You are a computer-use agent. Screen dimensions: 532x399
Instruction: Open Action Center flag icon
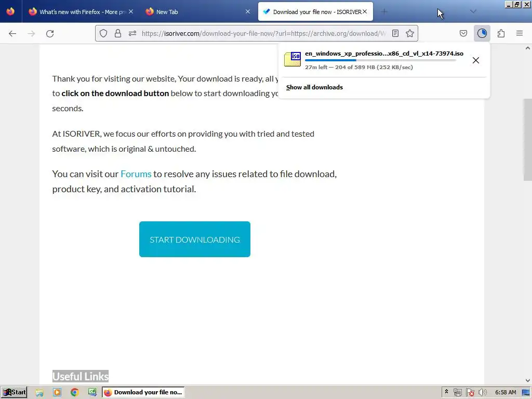pyautogui.click(x=470, y=392)
